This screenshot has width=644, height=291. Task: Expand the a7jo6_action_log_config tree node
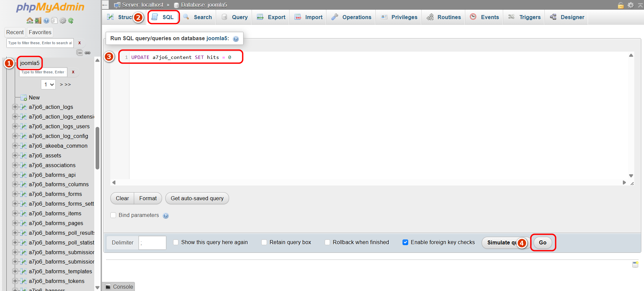[15, 136]
